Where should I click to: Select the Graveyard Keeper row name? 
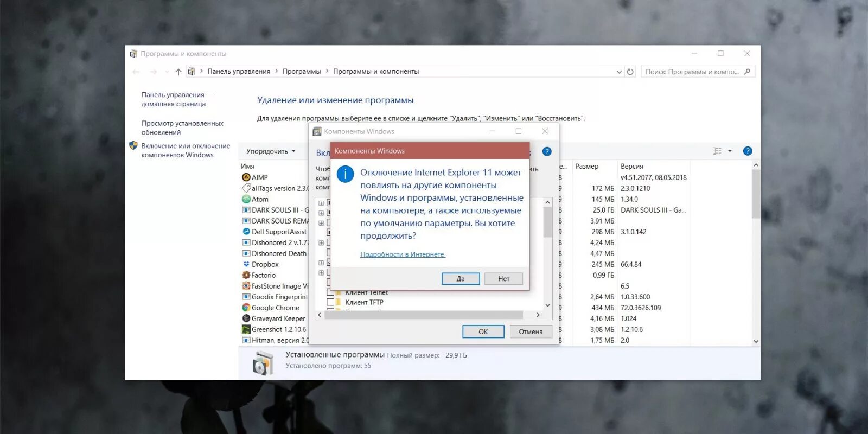(278, 318)
